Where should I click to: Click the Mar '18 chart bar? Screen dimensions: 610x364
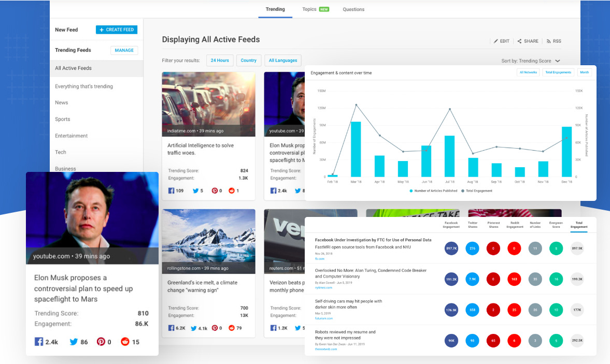tap(356, 149)
